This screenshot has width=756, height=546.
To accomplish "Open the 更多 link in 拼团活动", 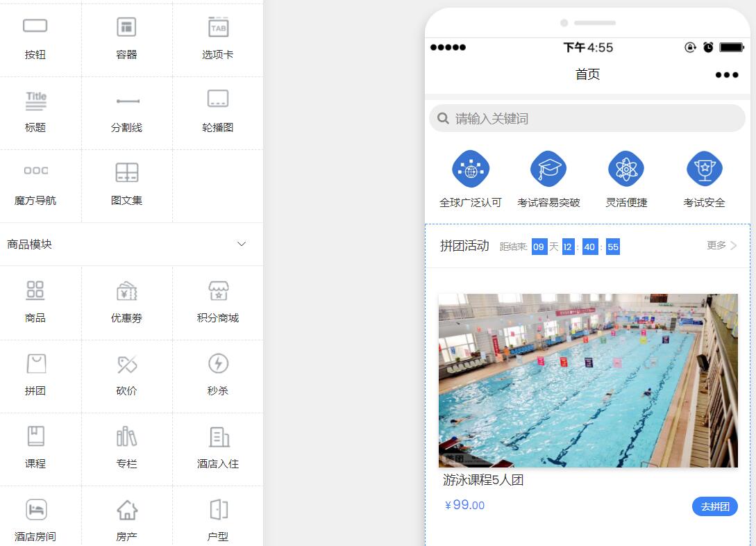I will (721, 245).
